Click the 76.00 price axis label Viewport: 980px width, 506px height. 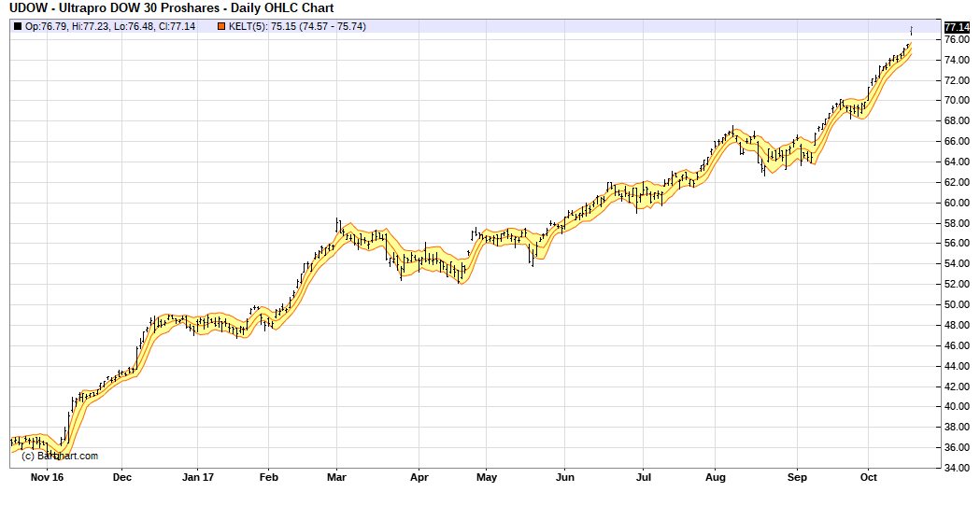956,40
